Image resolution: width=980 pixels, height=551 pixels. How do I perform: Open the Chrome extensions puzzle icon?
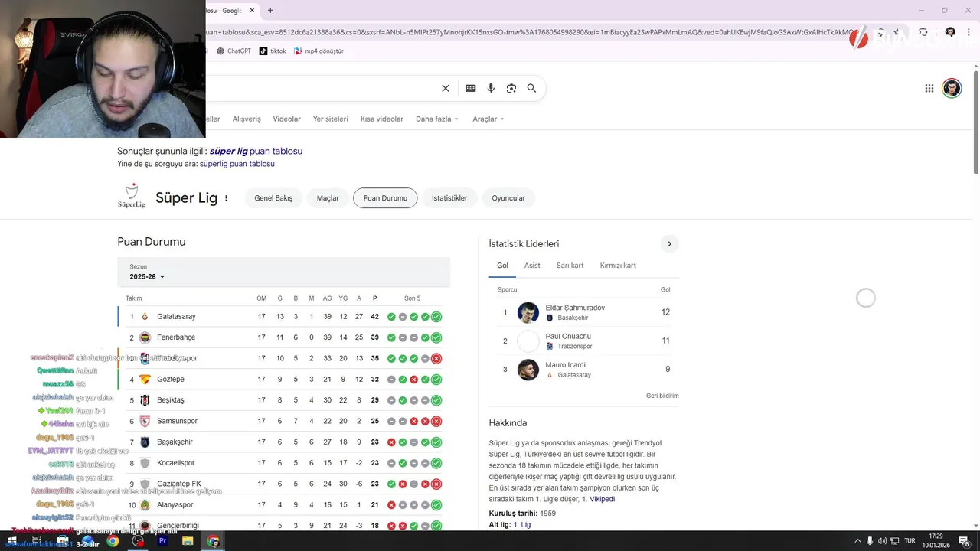coord(923,32)
